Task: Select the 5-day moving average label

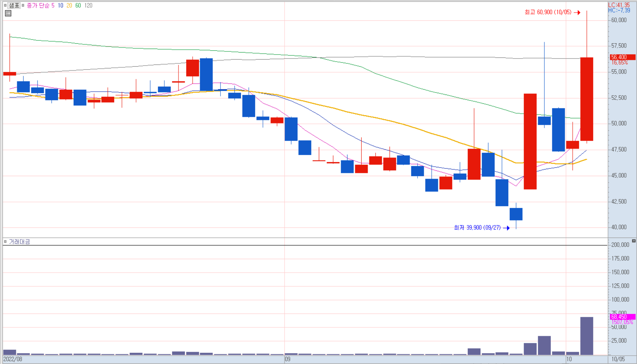Action: 53,5
